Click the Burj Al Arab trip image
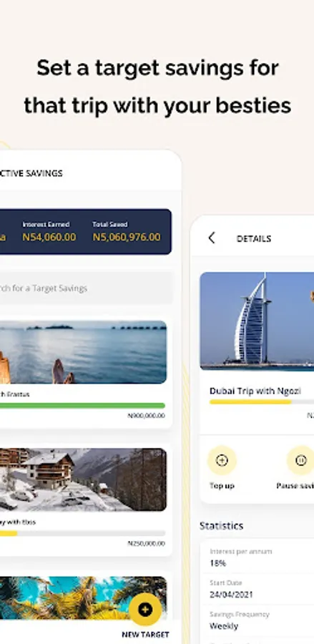This screenshot has height=644, width=314. point(257,321)
